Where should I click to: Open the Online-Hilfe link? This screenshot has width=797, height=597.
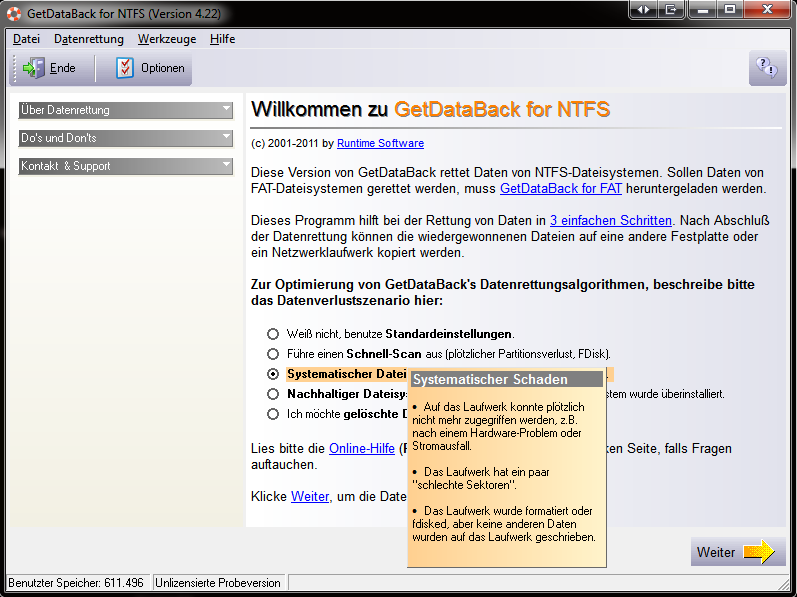tap(362, 449)
